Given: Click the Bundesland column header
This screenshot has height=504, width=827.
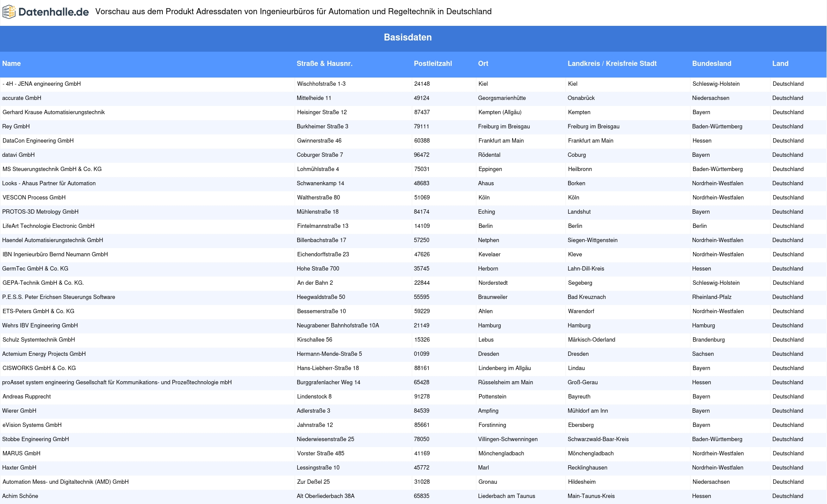Looking at the screenshot, I should (712, 64).
